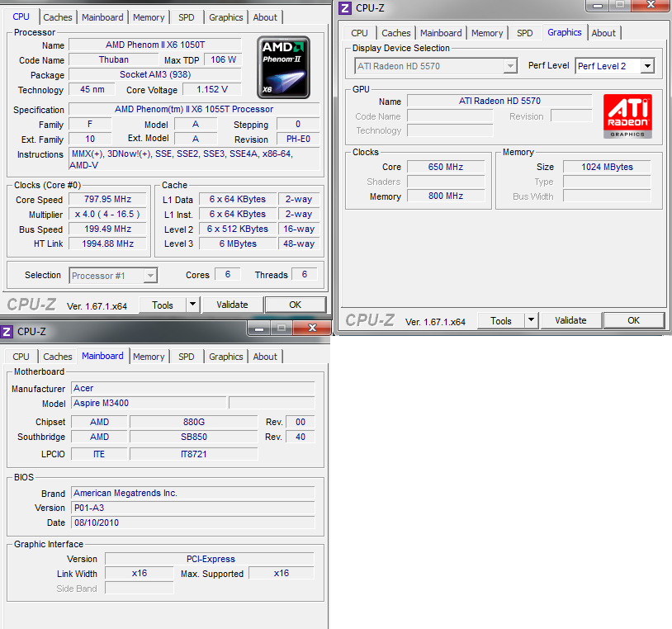
Task: Switch to CPU tab in Mainboard window
Action: click(21, 357)
